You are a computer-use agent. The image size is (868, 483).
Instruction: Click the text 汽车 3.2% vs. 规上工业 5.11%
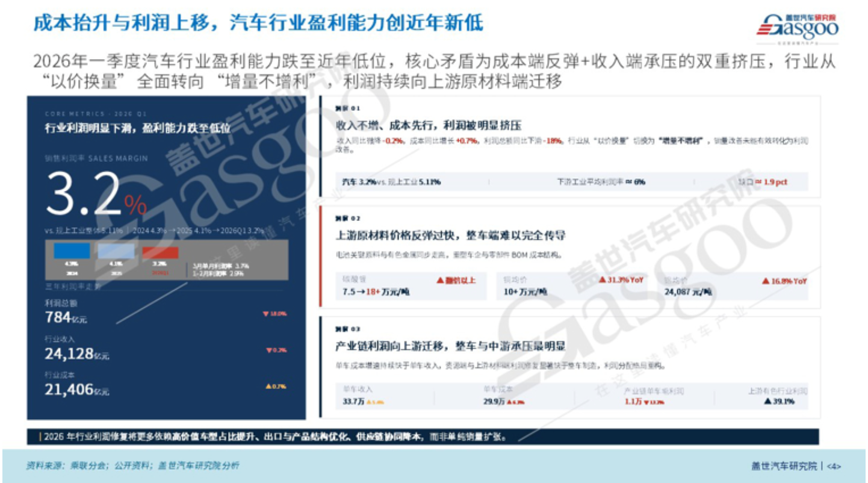391,182
